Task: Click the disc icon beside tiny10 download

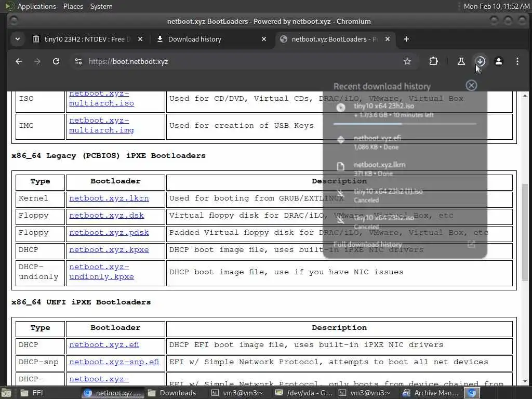Action: click(x=341, y=108)
